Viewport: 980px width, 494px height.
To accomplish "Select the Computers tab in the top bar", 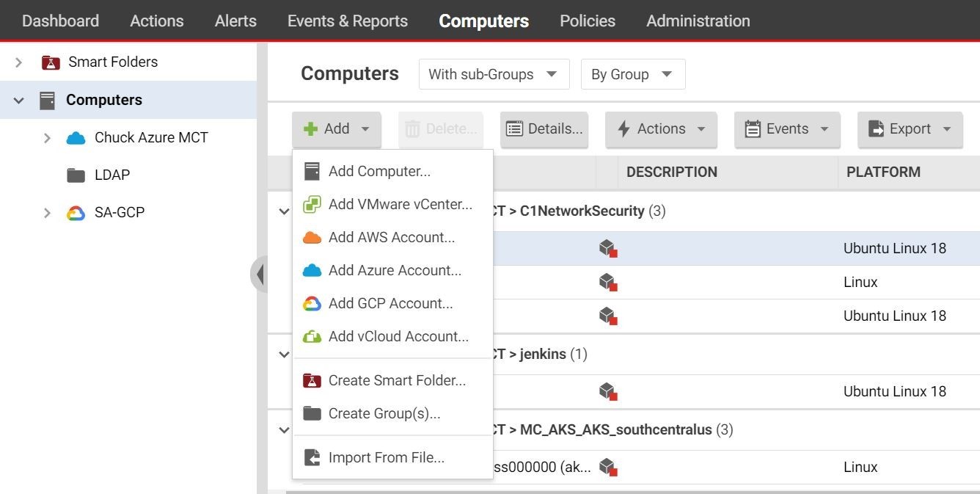I will tap(484, 21).
